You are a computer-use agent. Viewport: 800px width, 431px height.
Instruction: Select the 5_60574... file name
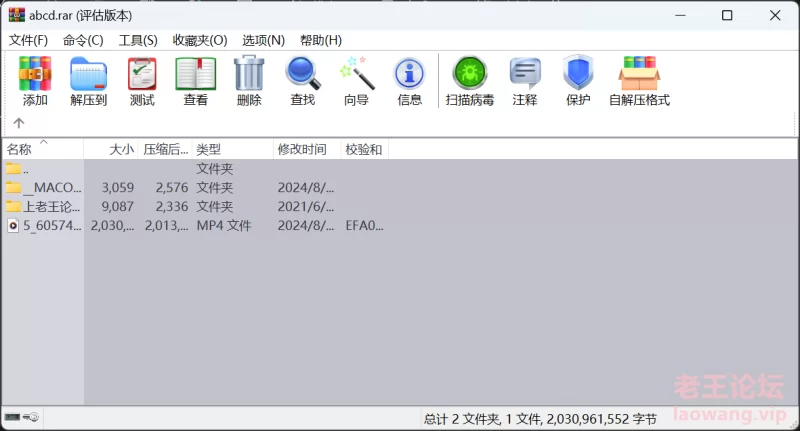tap(52, 225)
